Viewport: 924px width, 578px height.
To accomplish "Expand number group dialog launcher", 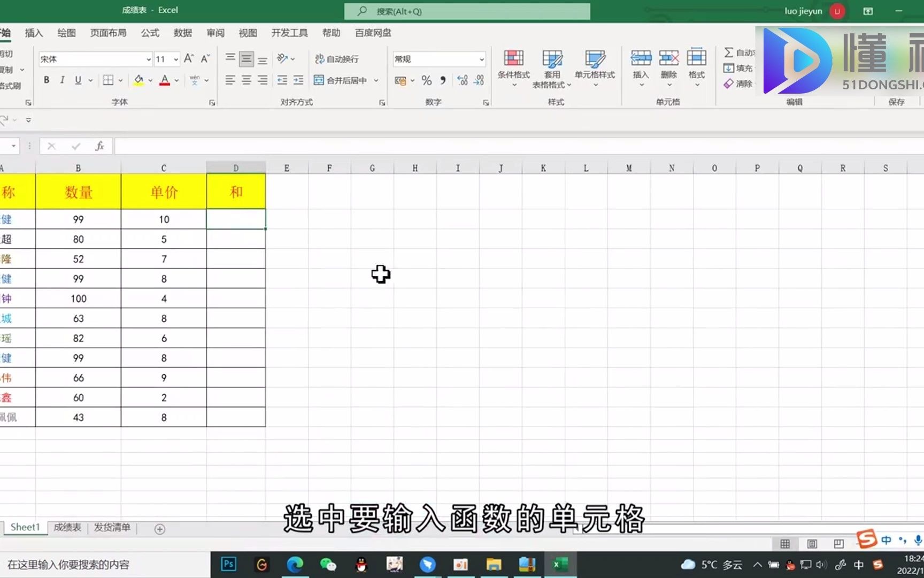I will tap(486, 103).
